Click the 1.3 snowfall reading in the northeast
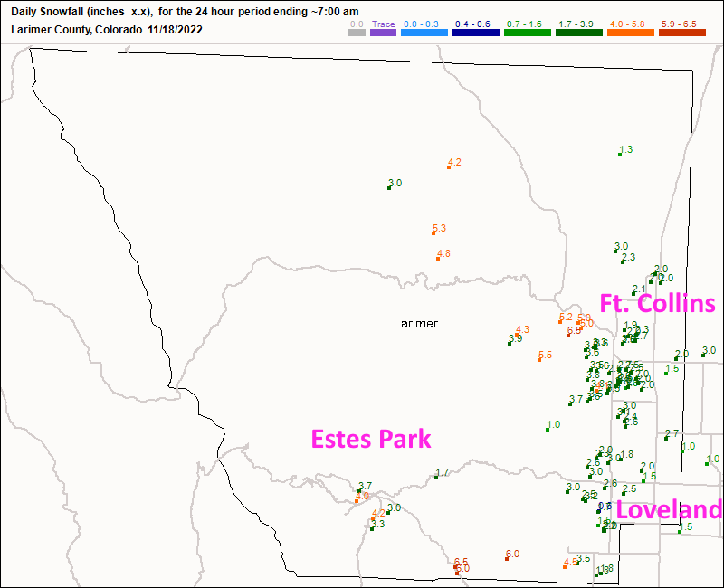The image size is (724, 588). click(x=626, y=149)
